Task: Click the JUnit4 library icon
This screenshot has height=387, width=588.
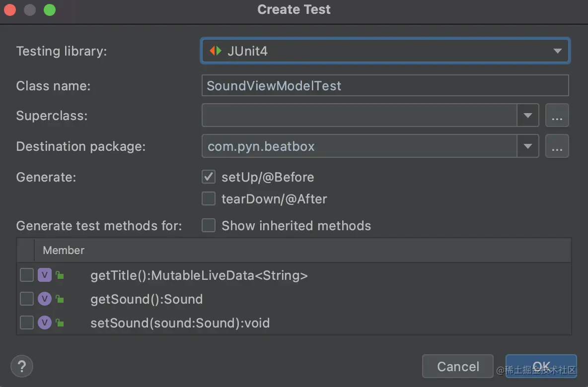Action: click(215, 51)
